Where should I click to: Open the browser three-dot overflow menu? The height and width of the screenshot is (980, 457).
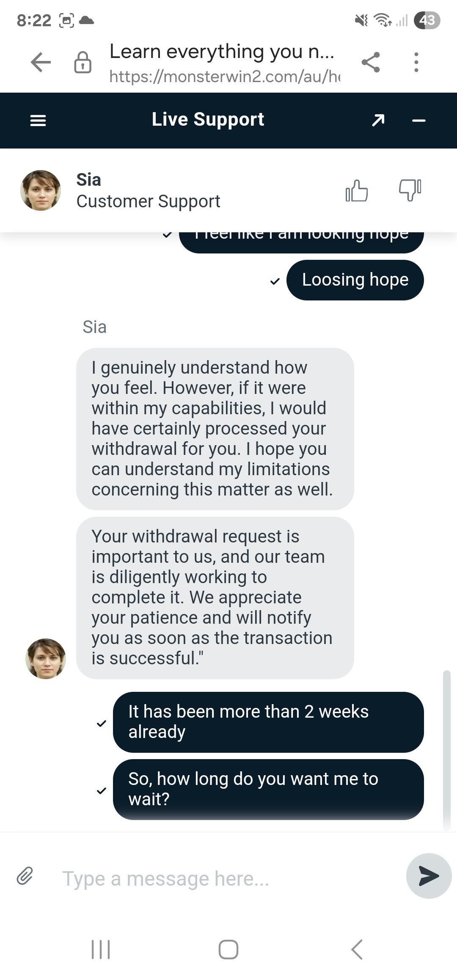coord(416,63)
